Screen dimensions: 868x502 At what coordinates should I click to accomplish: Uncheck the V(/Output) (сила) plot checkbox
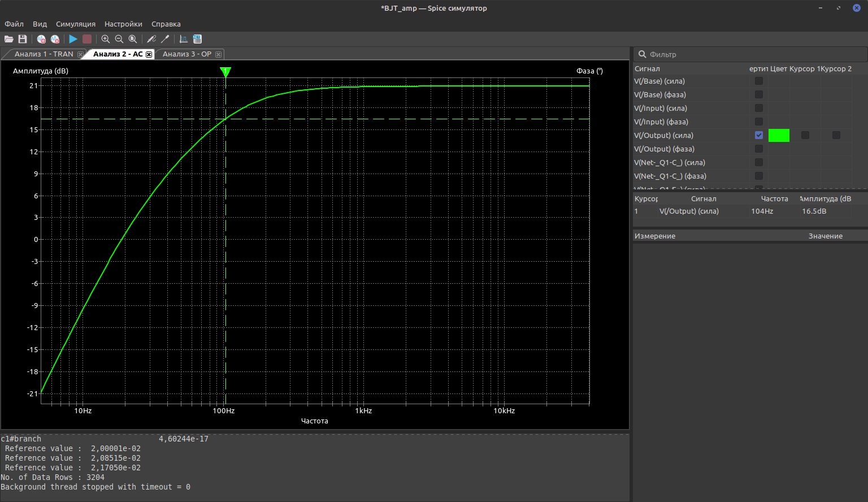coord(759,135)
